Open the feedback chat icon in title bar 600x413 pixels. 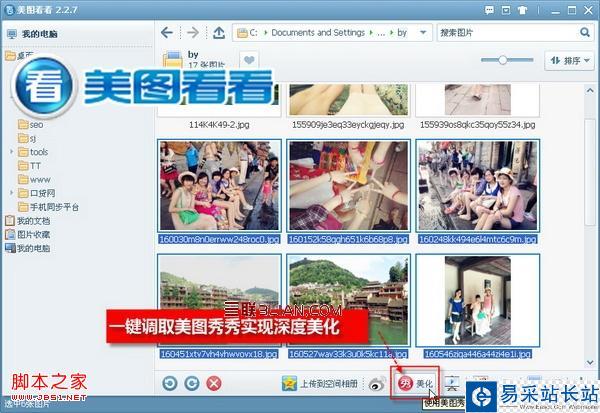pos(489,10)
